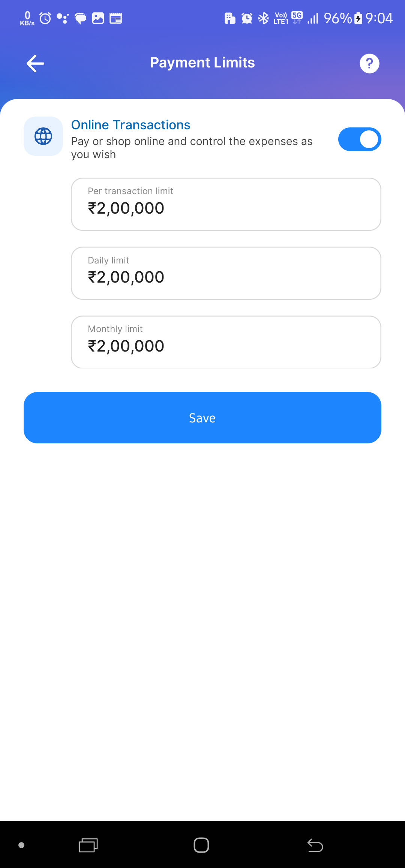Image resolution: width=405 pixels, height=868 pixels.
Task: Tap the Android home button
Action: tap(201, 845)
